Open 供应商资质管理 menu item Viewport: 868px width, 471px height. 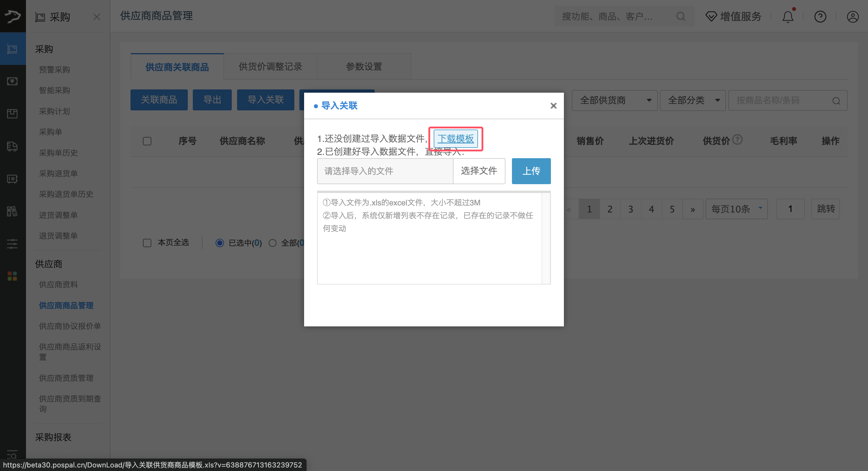(66, 378)
